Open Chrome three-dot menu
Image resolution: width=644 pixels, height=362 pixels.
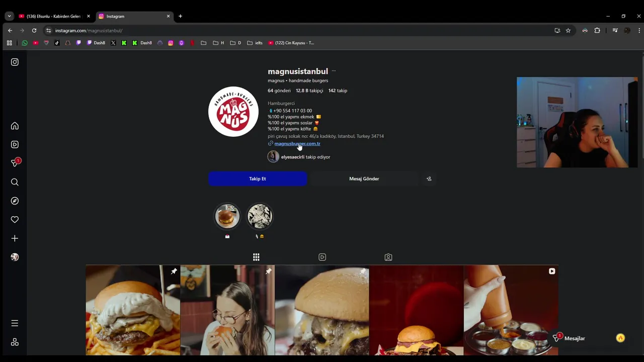[x=639, y=30]
